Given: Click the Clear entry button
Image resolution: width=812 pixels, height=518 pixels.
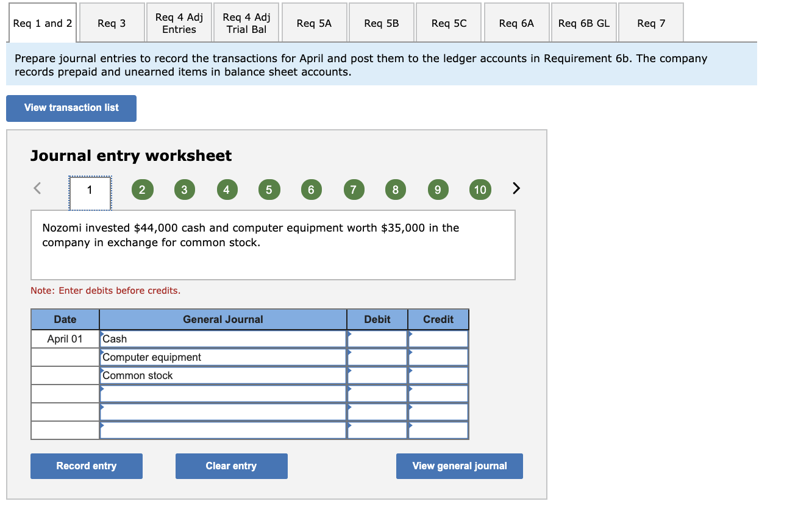Looking at the screenshot, I should pos(232,466).
